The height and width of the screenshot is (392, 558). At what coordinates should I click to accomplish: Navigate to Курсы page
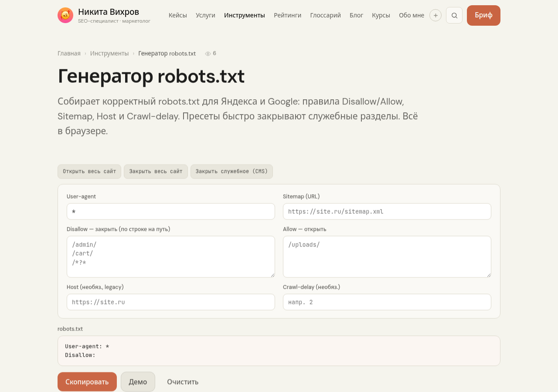point(381,15)
